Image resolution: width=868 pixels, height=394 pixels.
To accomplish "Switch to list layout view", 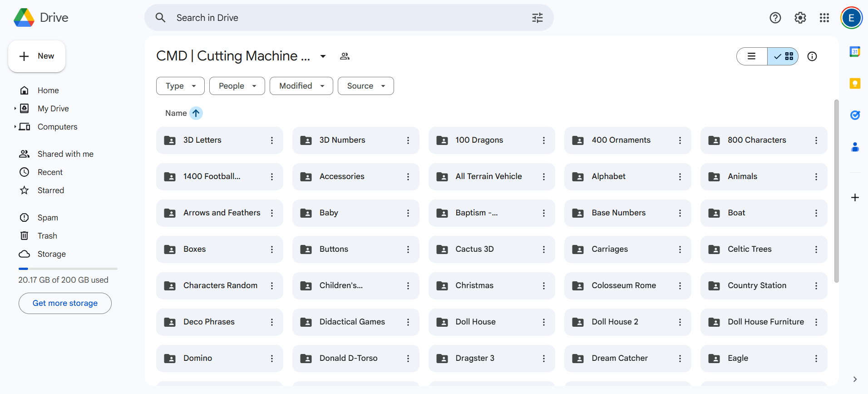I will [x=752, y=56].
